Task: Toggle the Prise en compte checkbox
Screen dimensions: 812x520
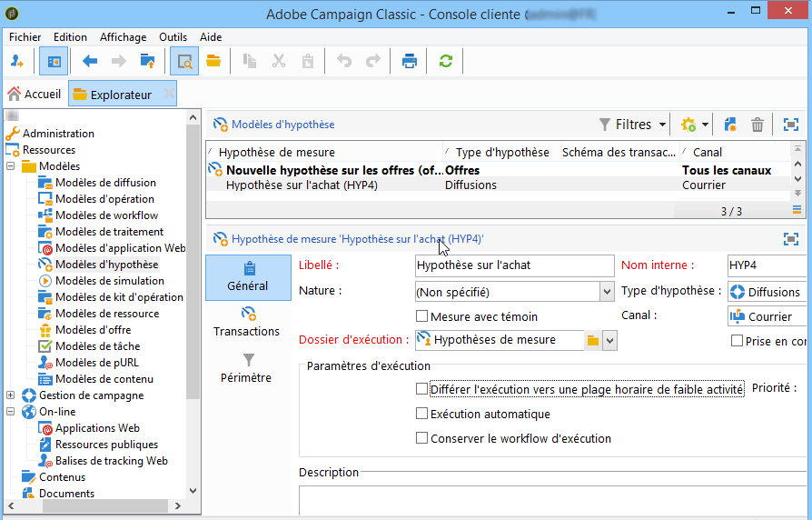Action: click(737, 341)
